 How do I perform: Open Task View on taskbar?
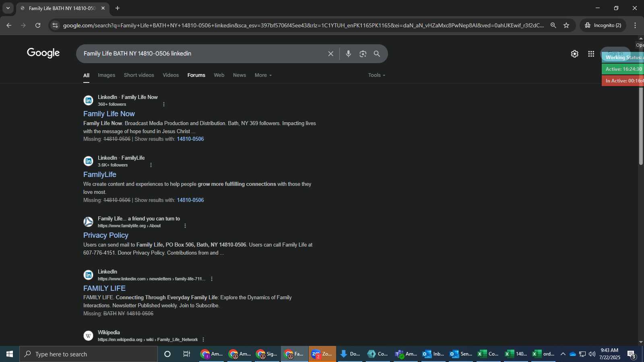point(187,354)
